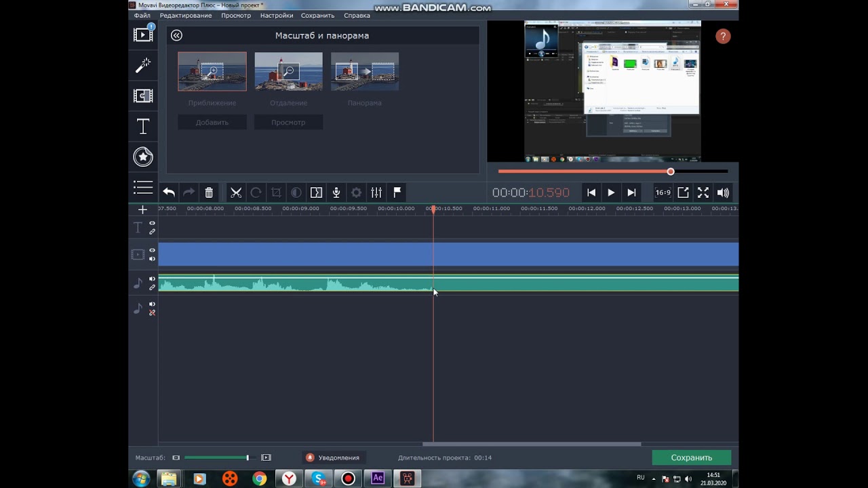868x488 pixels.
Task: Open Google Chrome from taskbar
Action: coord(260,479)
